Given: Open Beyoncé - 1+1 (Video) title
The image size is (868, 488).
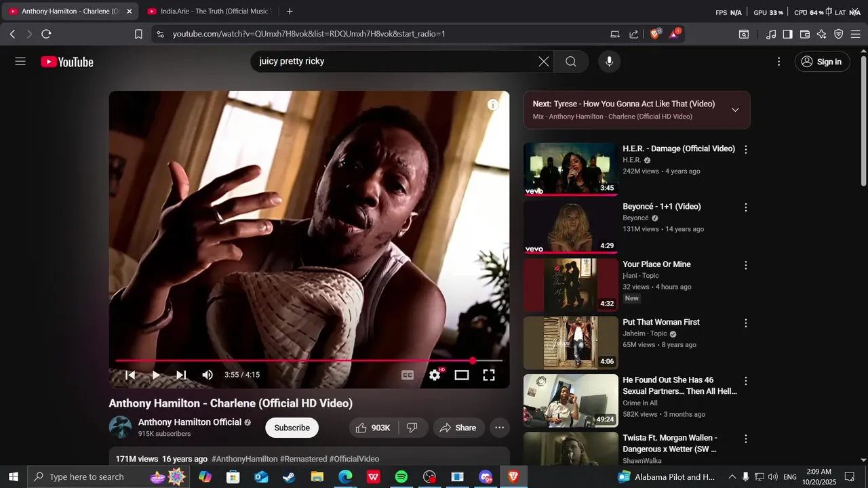Looking at the screenshot, I should 662,207.
